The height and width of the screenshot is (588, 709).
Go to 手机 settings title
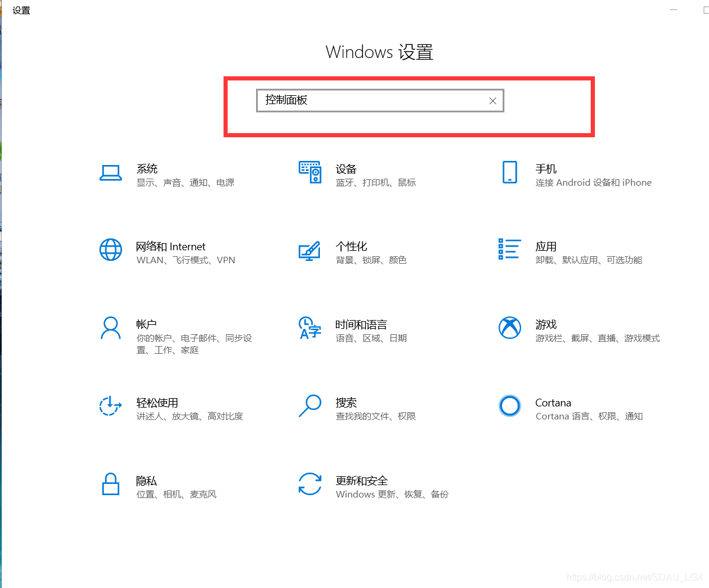[546, 169]
